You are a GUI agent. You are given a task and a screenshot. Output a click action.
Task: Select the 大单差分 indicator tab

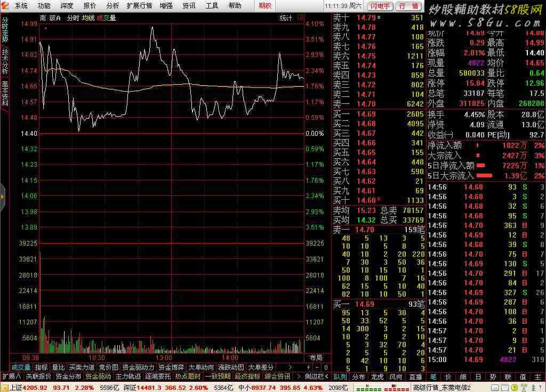click(260, 367)
